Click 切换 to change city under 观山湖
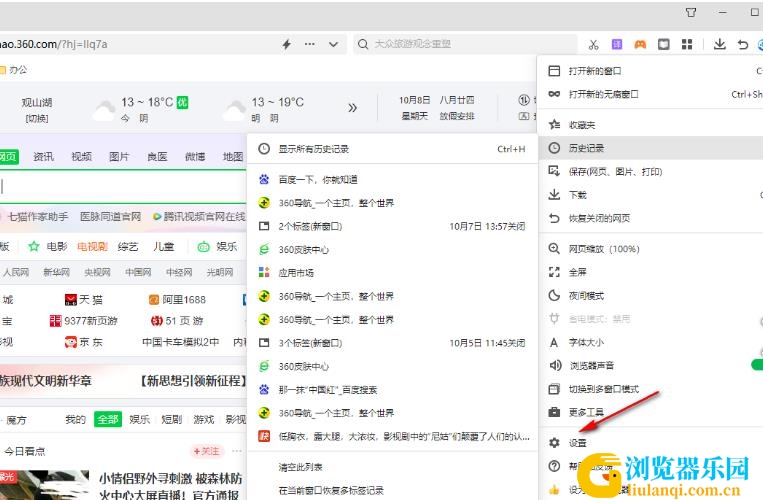This screenshot has height=500, width=763. point(36,118)
